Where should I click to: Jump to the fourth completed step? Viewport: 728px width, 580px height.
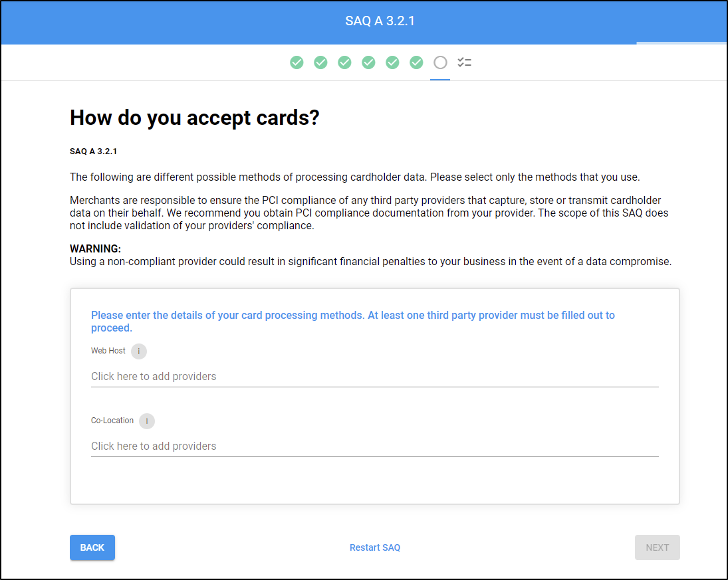click(368, 62)
